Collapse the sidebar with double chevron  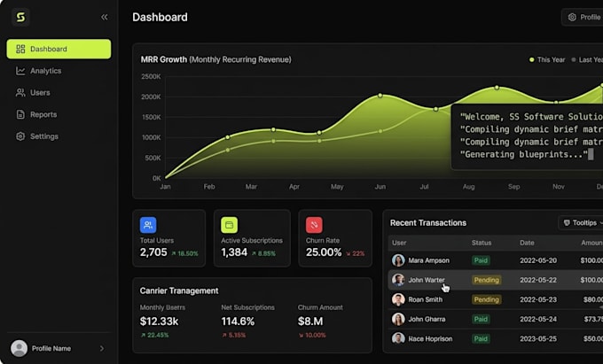(x=105, y=18)
